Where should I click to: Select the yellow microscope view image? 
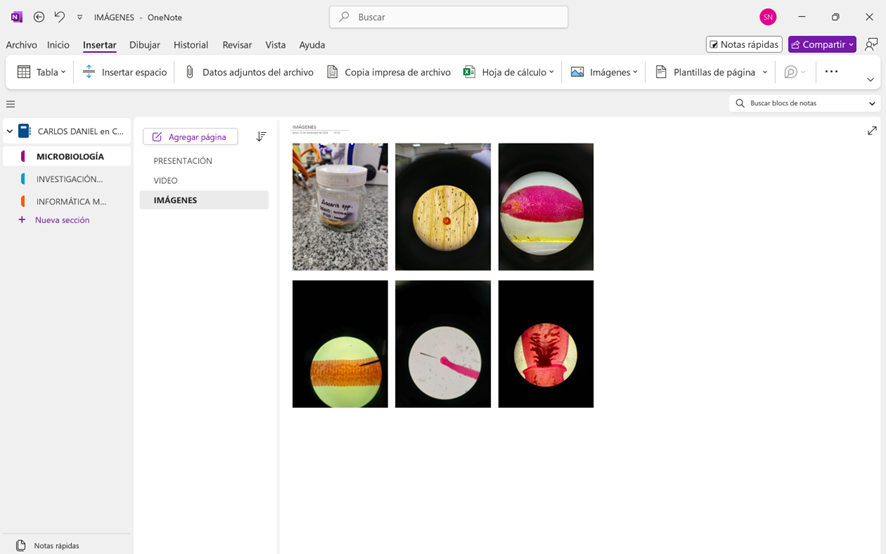[x=443, y=207]
